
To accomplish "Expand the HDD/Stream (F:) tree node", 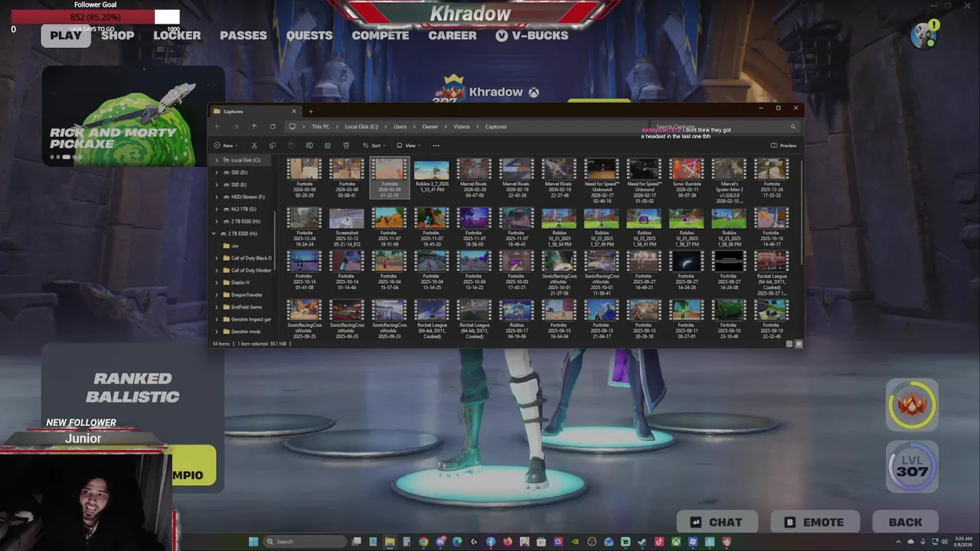I will [x=216, y=197].
